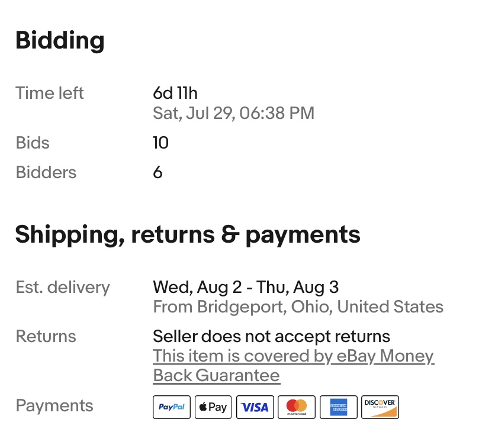This screenshot has height=448, width=495.
Task: Select the Mastercard icon
Action: tap(297, 407)
